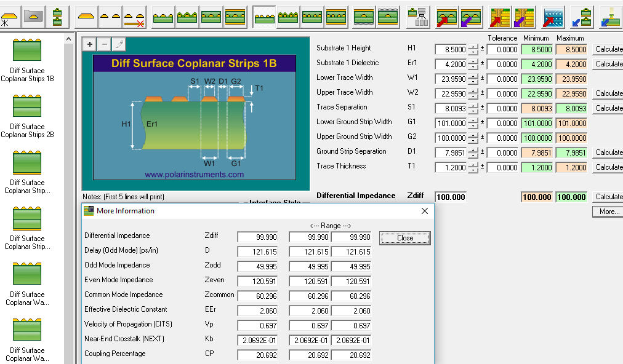
Task: Increase Trace Separation S1 using up spinner
Action: coord(472,106)
